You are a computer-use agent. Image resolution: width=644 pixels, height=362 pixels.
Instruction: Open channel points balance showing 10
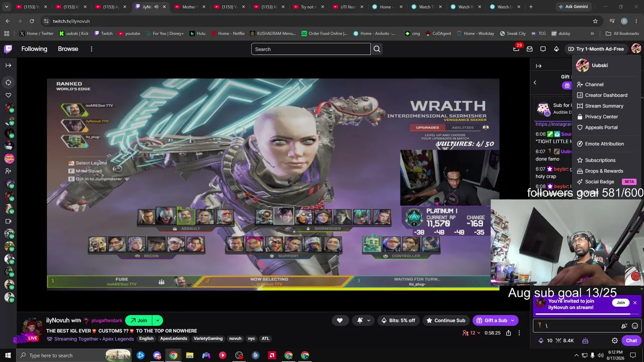click(545, 340)
